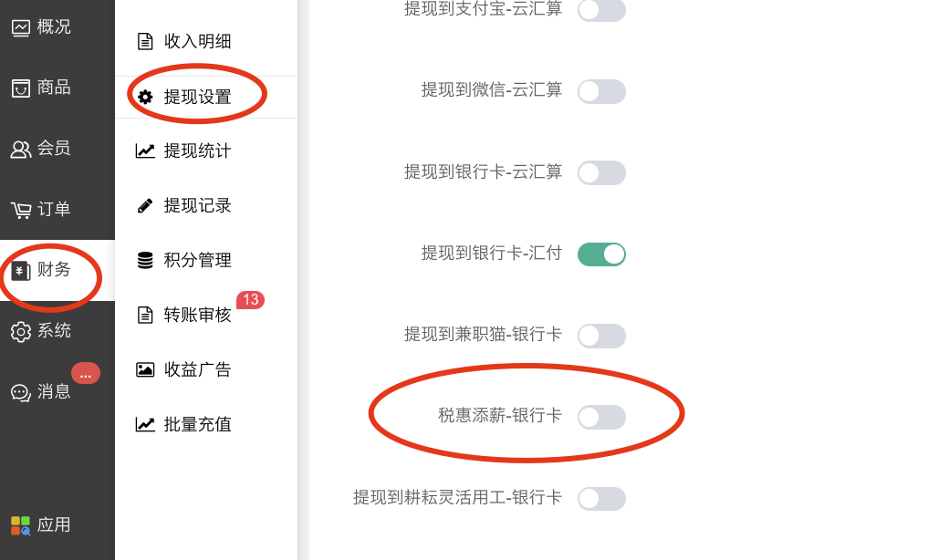Turn on 税惠添薪-银行卡 switch

pyautogui.click(x=601, y=417)
